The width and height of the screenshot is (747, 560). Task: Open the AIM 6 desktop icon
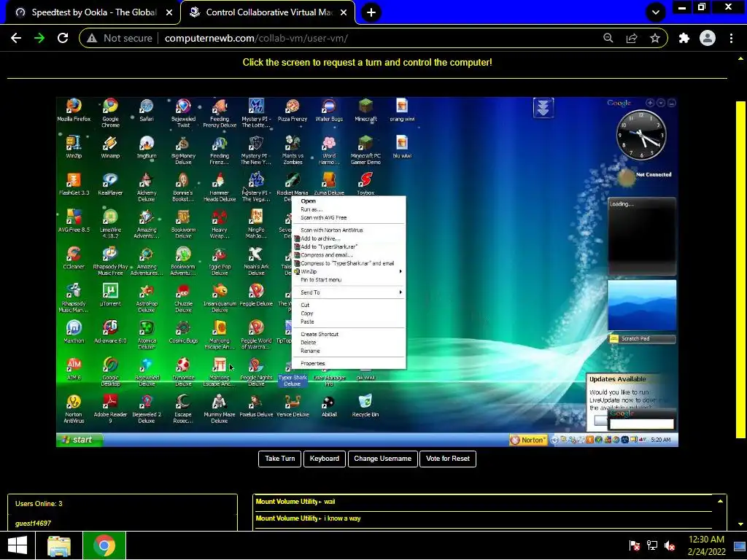coord(74,369)
